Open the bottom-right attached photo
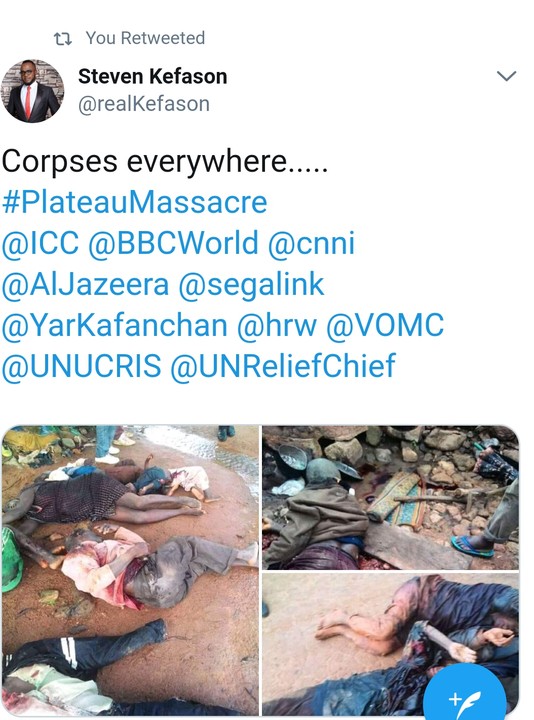The height and width of the screenshot is (720, 534). 390,644
